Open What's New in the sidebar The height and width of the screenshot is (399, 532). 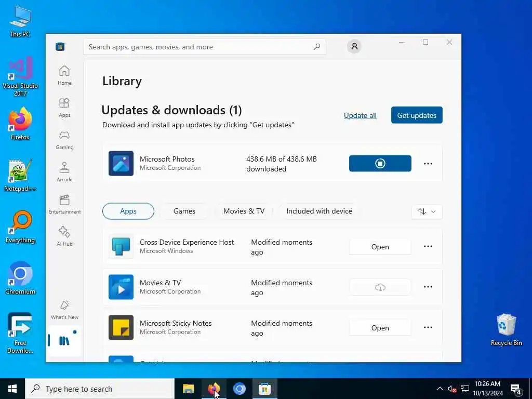(64, 310)
